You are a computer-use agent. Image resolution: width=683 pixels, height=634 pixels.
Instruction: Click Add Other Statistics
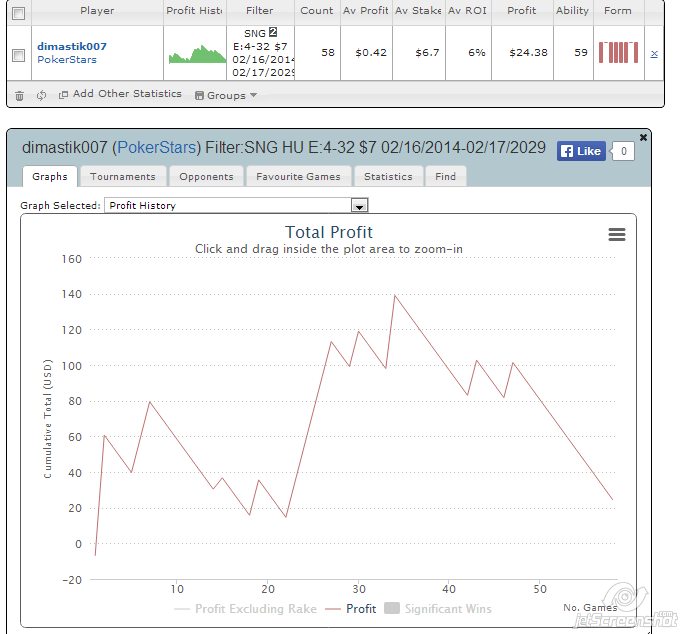pyautogui.click(x=127, y=94)
